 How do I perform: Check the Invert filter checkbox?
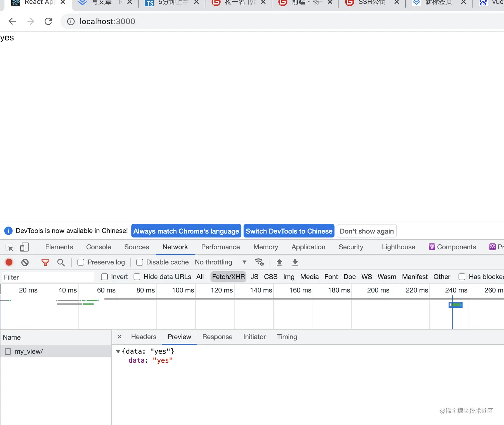104,277
